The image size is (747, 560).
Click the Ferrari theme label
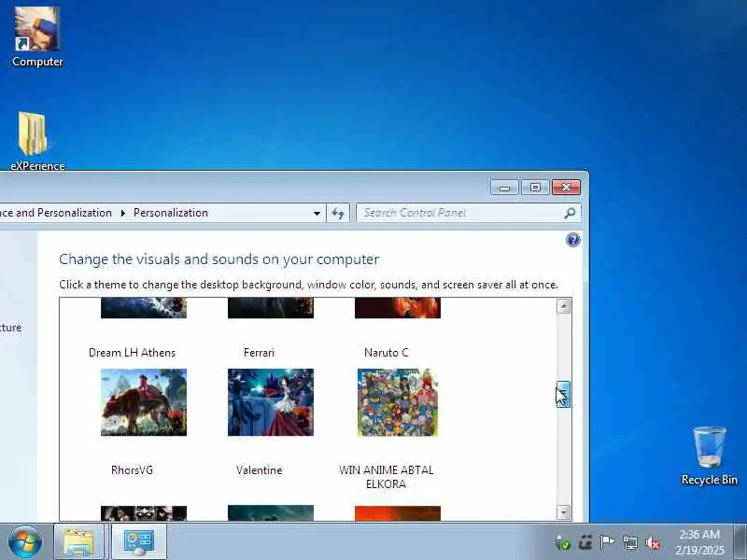(x=260, y=353)
